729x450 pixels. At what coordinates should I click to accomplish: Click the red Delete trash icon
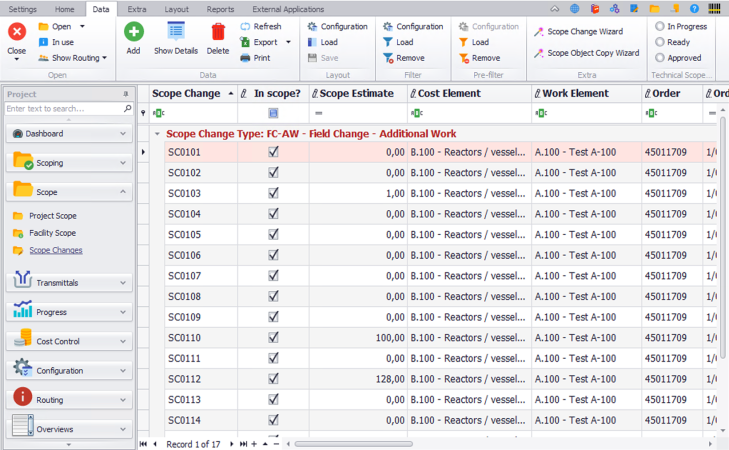(x=217, y=32)
